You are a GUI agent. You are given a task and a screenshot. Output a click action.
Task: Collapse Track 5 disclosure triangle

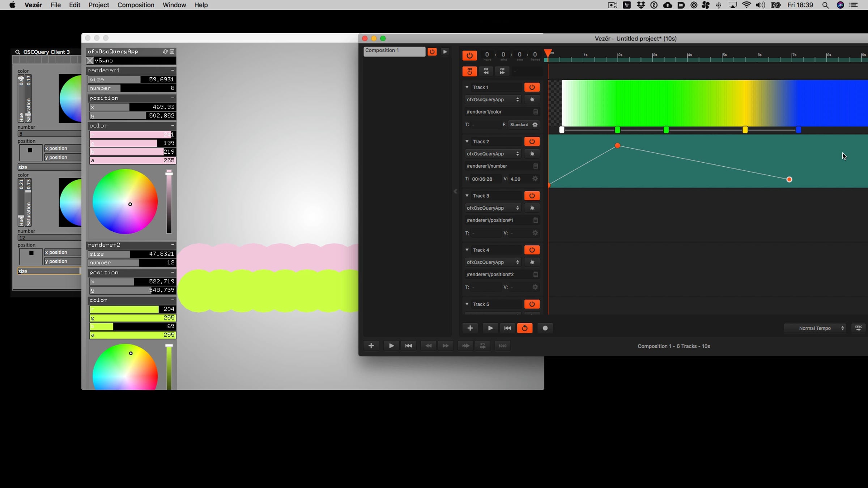[x=467, y=304]
